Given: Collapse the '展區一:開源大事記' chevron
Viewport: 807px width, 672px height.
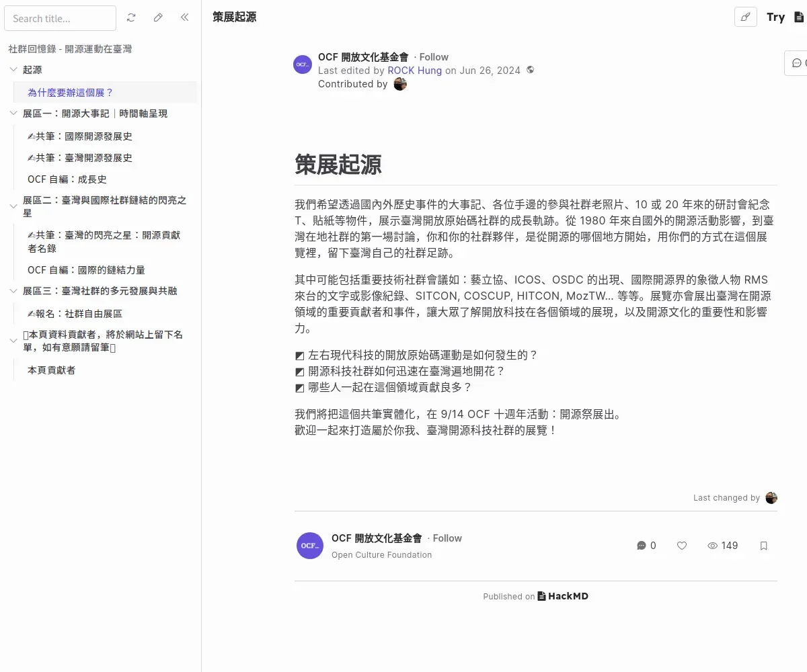Looking at the screenshot, I should 13,114.
